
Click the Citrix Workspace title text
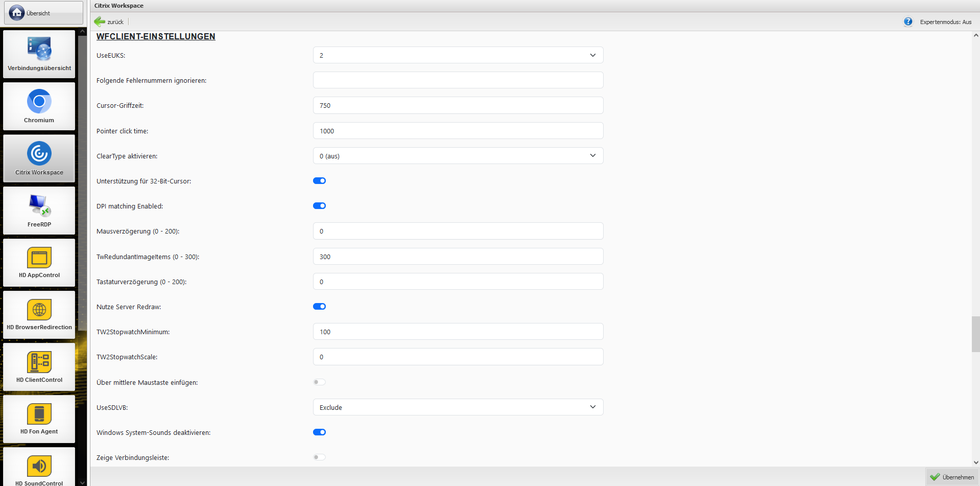pos(118,6)
